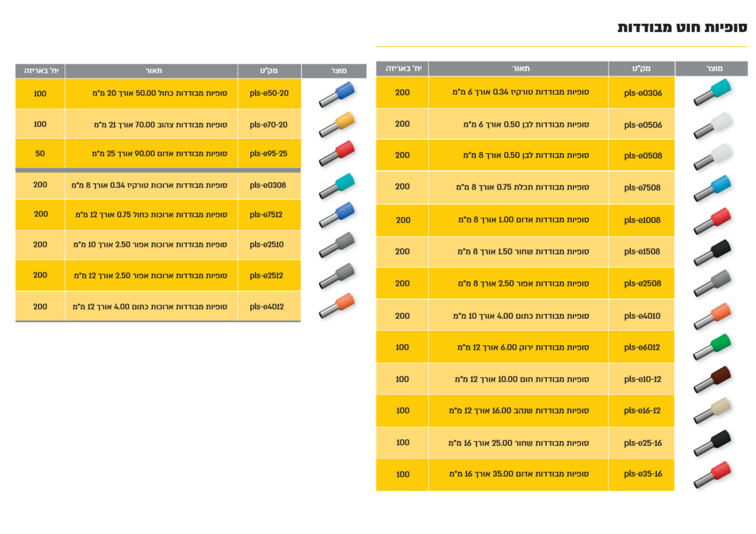This screenshot has width=756, height=534.
Task: Click the part number pls-e0506
Action: (643, 125)
